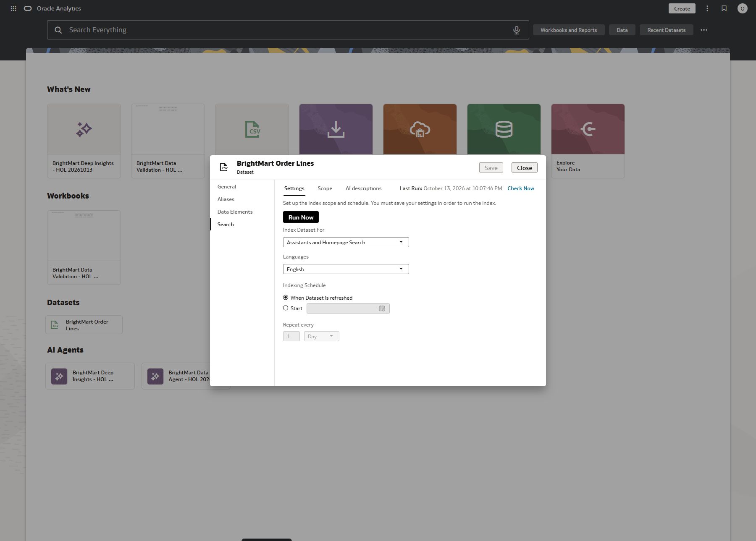This screenshot has width=756, height=541.
Task: Open the app navigator grid icon
Action: click(x=13, y=8)
